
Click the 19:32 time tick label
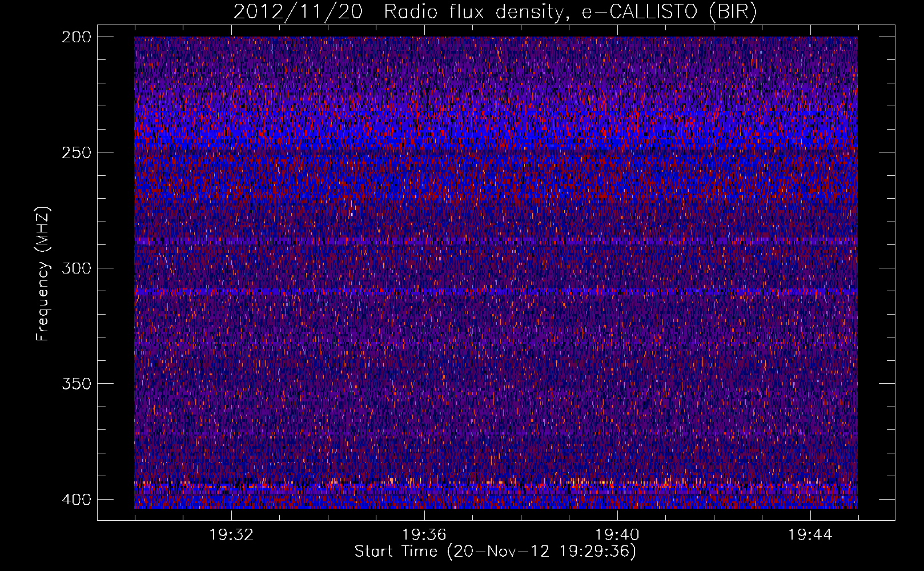tap(231, 535)
